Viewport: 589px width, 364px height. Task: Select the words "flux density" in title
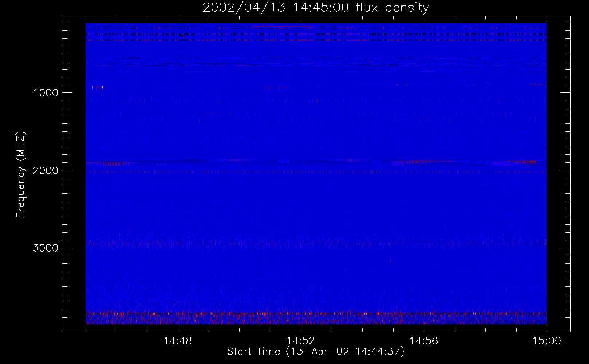392,8
